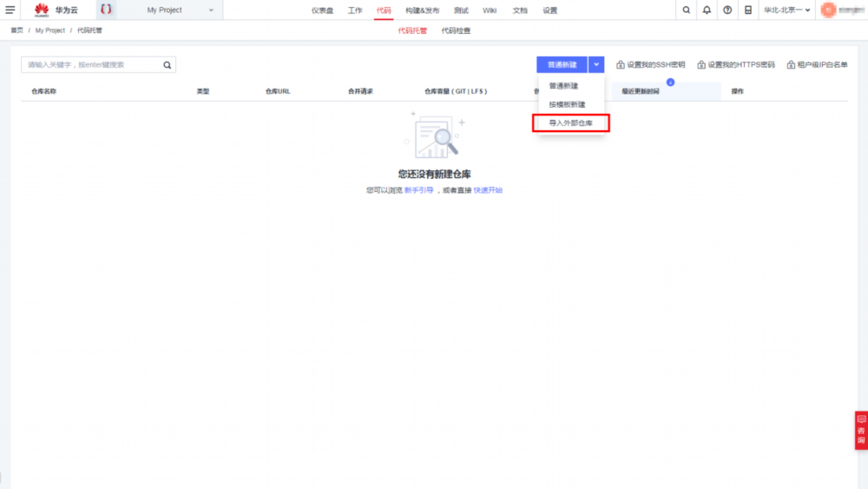Click the help question mark icon
Screen dimensions: 868x489
pos(727,10)
